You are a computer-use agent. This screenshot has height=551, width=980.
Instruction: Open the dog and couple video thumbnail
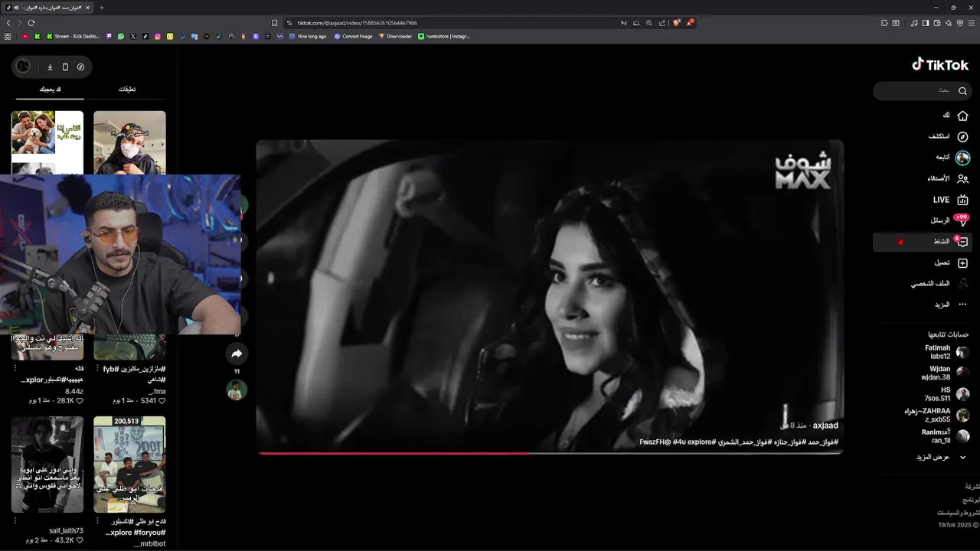pyautogui.click(x=47, y=142)
